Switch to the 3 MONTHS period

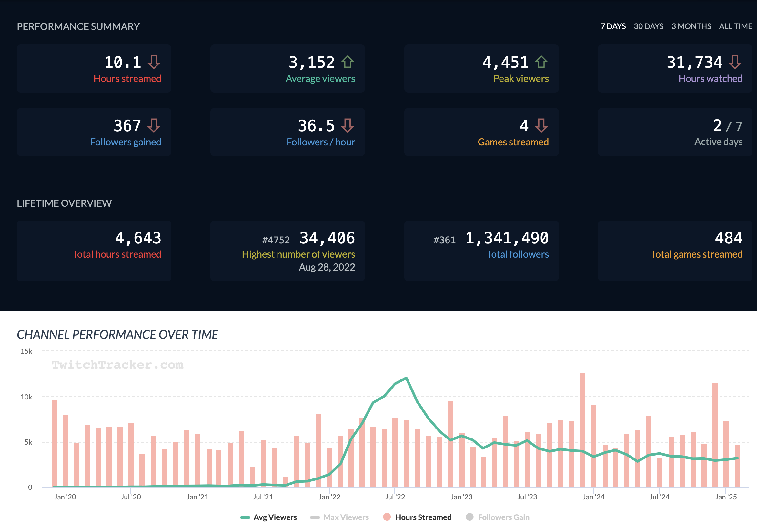pos(691,26)
